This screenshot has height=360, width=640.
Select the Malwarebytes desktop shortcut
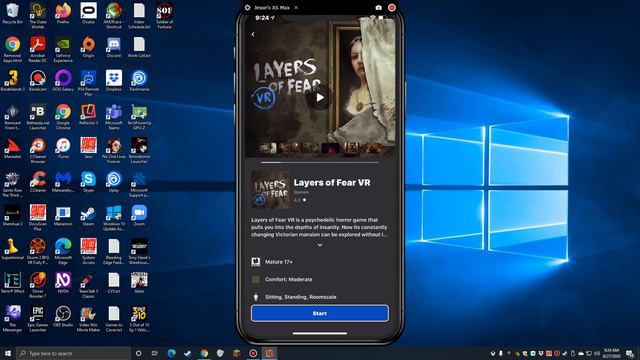pos(63,182)
